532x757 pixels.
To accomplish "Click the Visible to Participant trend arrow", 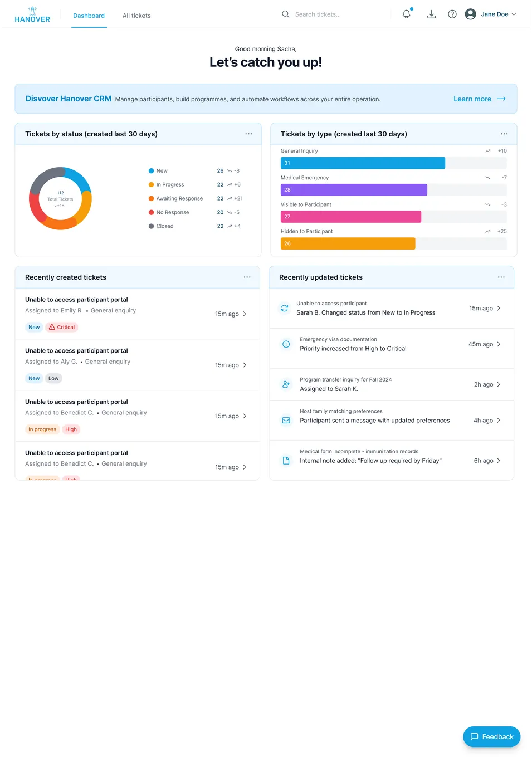I will 488,204.
